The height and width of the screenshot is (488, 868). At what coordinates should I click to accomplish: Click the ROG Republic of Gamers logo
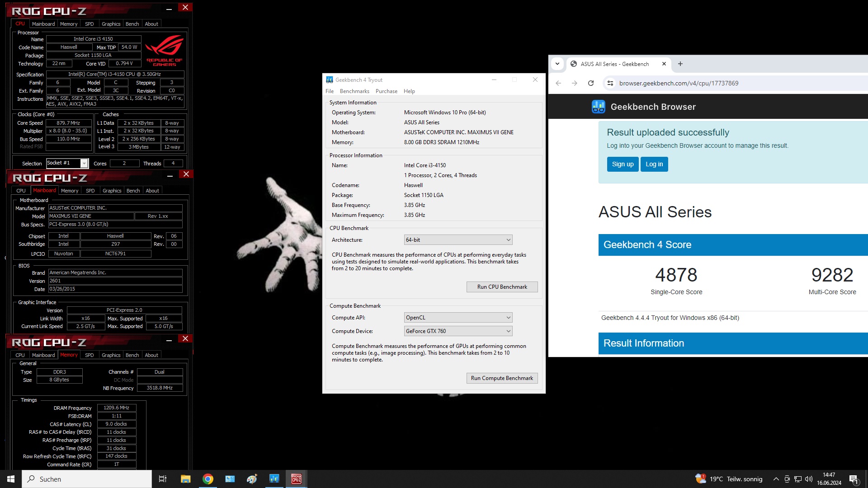(164, 51)
